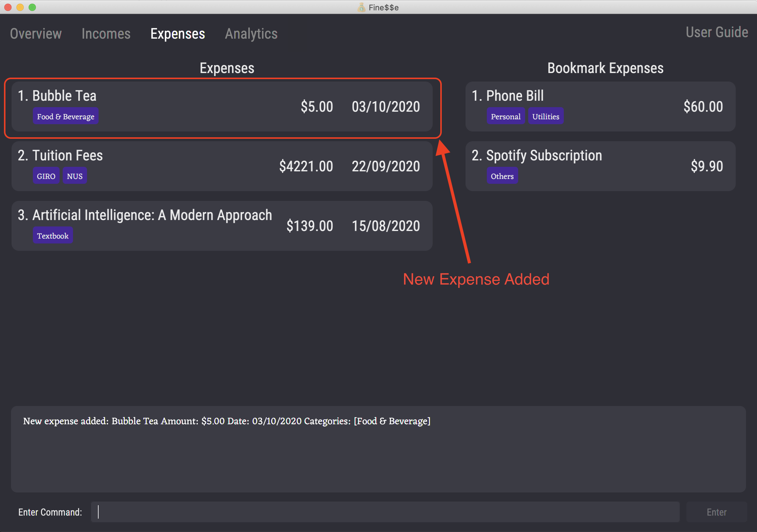Click the Bookmark Expenses heading
Screen dimensions: 757x532
pyautogui.click(x=605, y=68)
